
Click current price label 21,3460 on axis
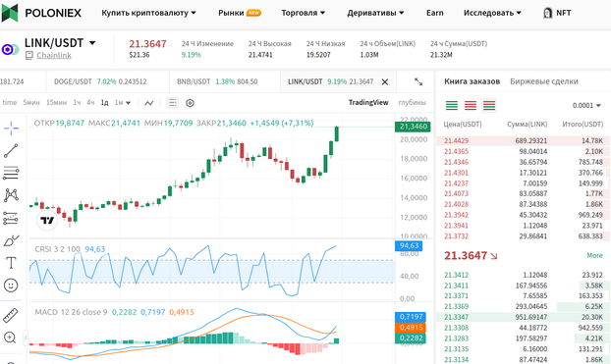pos(413,127)
